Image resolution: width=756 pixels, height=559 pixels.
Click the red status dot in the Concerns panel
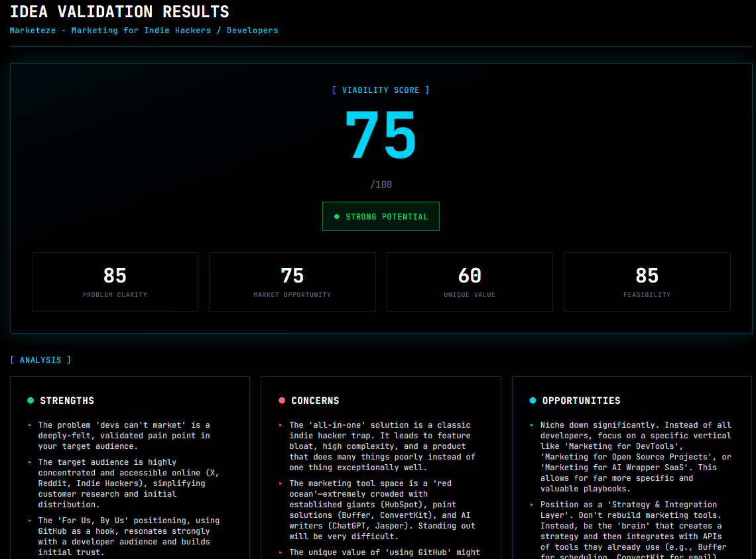tap(281, 400)
